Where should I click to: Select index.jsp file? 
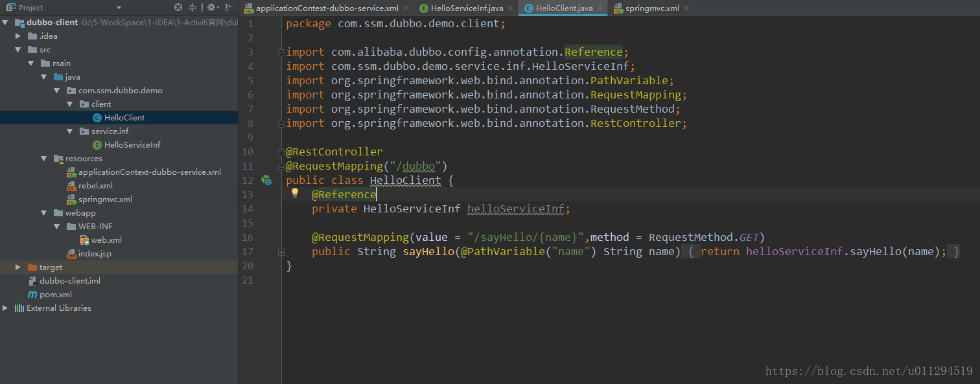[95, 253]
